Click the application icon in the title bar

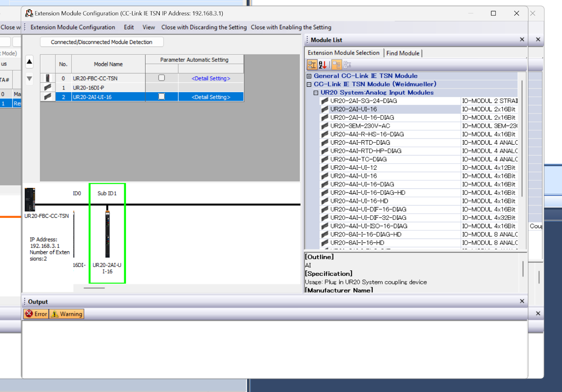pos(29,13)
